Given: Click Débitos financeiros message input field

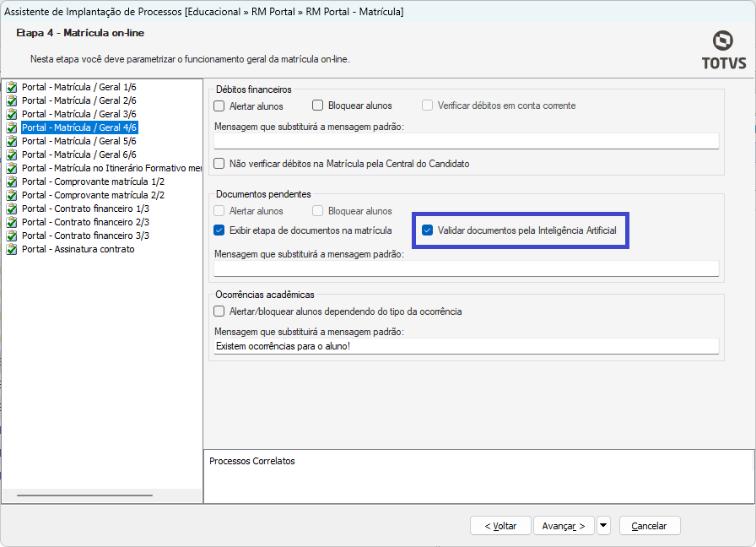Looking at the screenshot, I should coord(467,141).
